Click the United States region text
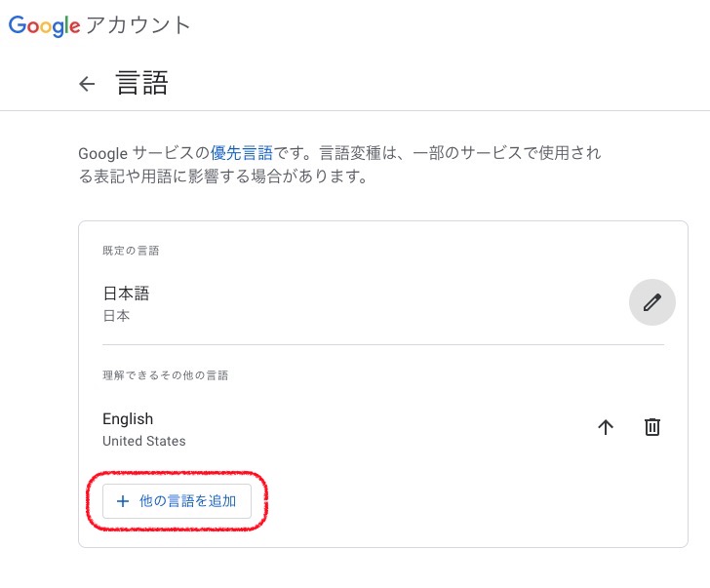Screen dimensions: 710x588 [x=143, y=442]
